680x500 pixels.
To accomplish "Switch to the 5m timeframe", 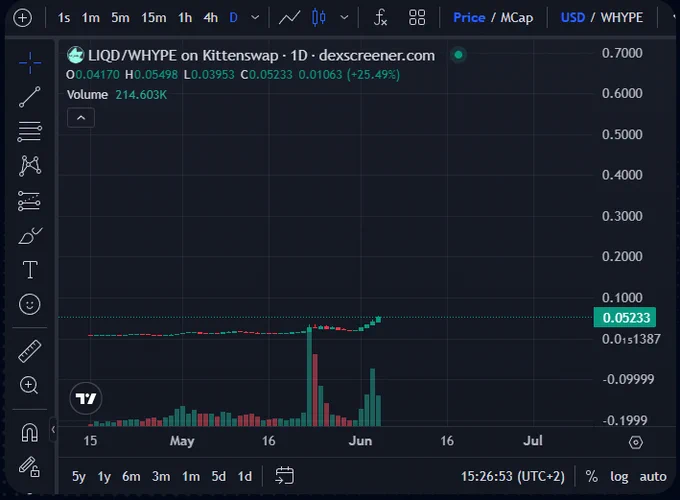I will pos(120,18).
